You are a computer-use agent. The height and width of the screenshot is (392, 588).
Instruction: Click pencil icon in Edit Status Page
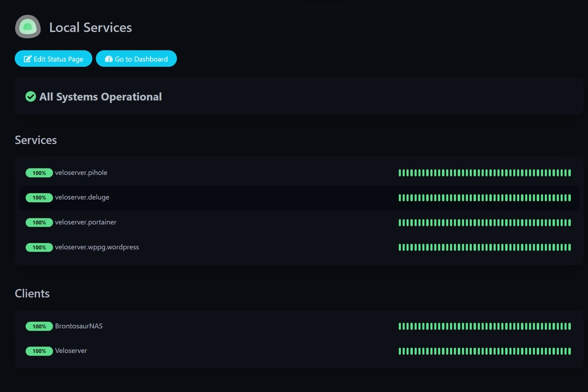click(x=28, y=59)
